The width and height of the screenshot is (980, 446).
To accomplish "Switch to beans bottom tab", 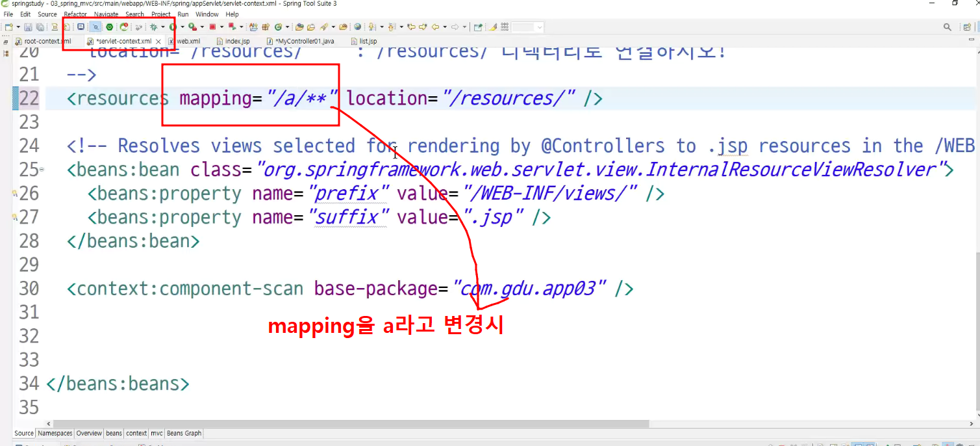I will pos(114,433).
